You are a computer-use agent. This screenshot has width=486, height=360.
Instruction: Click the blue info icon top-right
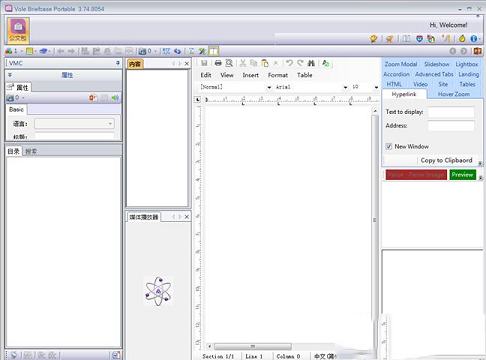pos(473,39)
